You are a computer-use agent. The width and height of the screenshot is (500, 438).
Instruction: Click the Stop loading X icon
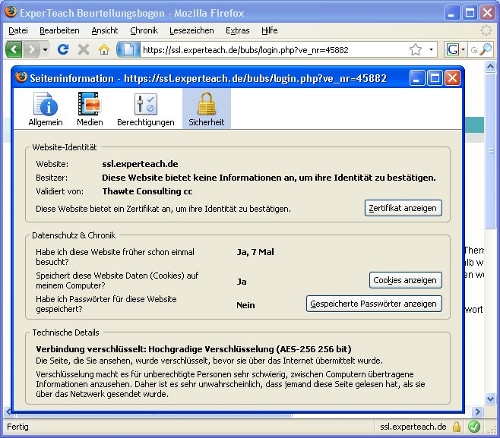[x=83, y=50]
